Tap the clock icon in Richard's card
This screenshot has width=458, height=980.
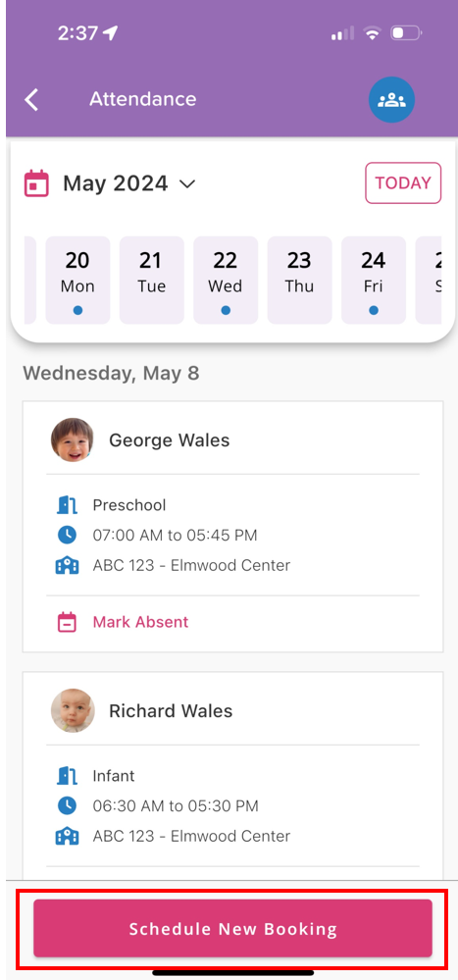tap(67, 805)
